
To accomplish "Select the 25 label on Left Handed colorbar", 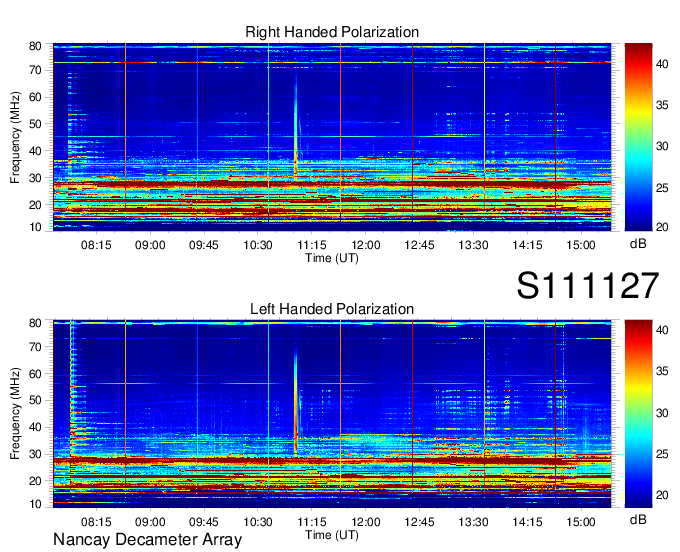I will coord(662,454).
